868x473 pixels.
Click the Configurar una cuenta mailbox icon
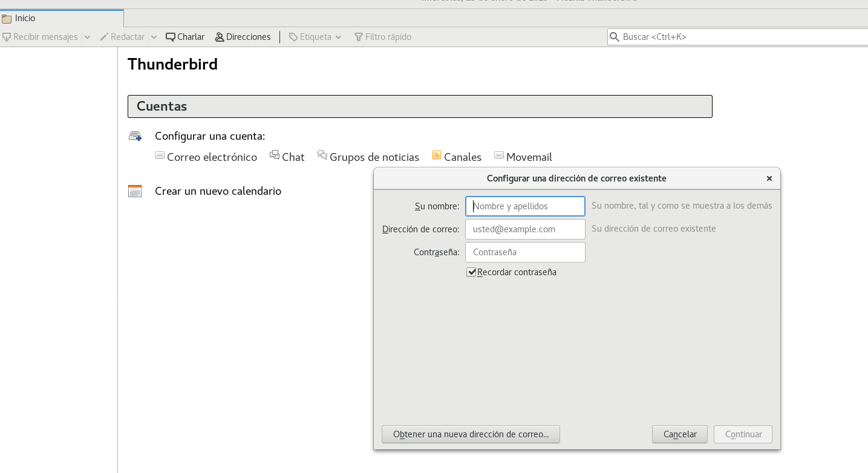click(x=135, y=136)
